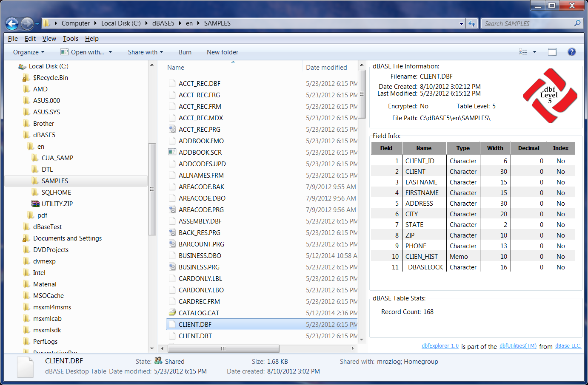Open the File menu
This screenshot has height=385, width=588.
point(13,38)
